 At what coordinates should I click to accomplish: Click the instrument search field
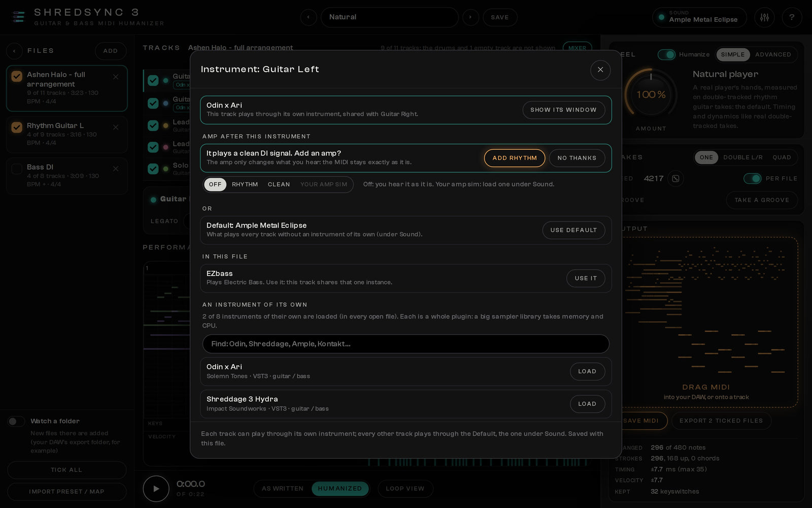pyautogui.click(x=406, y=344)
